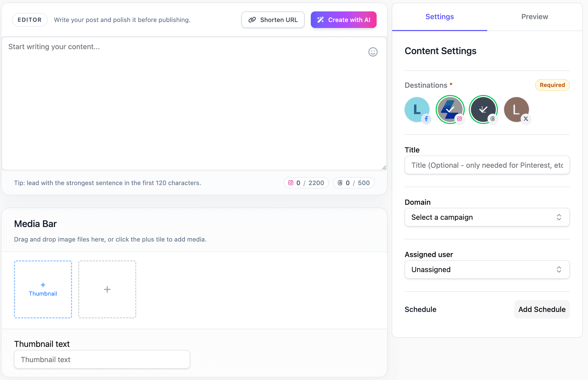Click the X badge on the last destination
The height and width of the screenshot is (380, 588).
coord(526,119)
